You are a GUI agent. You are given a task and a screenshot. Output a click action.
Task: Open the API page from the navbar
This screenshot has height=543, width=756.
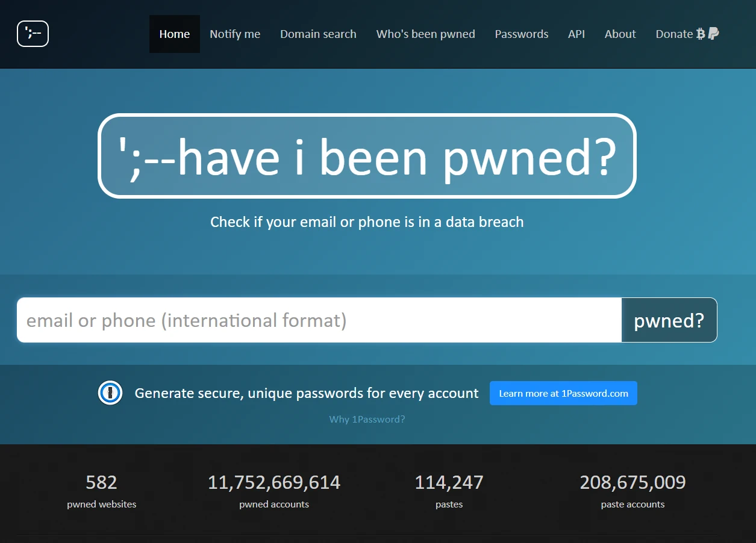[x=576, y=34]
